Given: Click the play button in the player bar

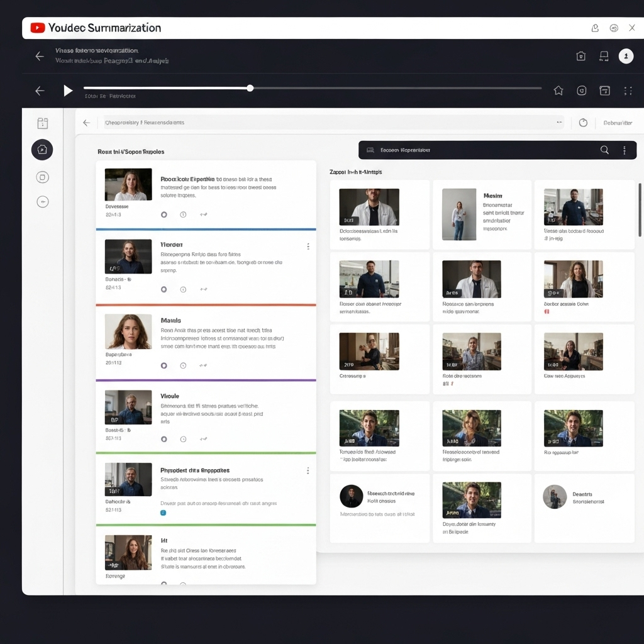Looking at the screenshot, I should pyautogui.click(x=68, y=91).
